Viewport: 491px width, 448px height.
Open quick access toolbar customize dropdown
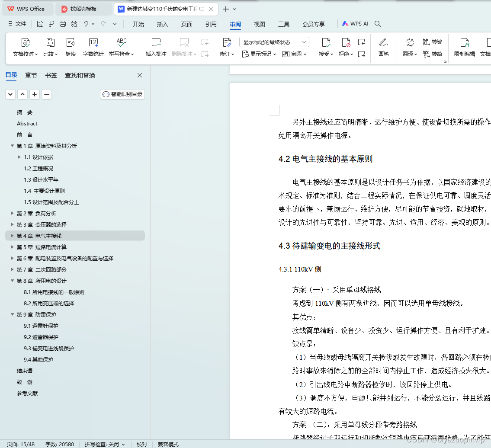point(115,24)
